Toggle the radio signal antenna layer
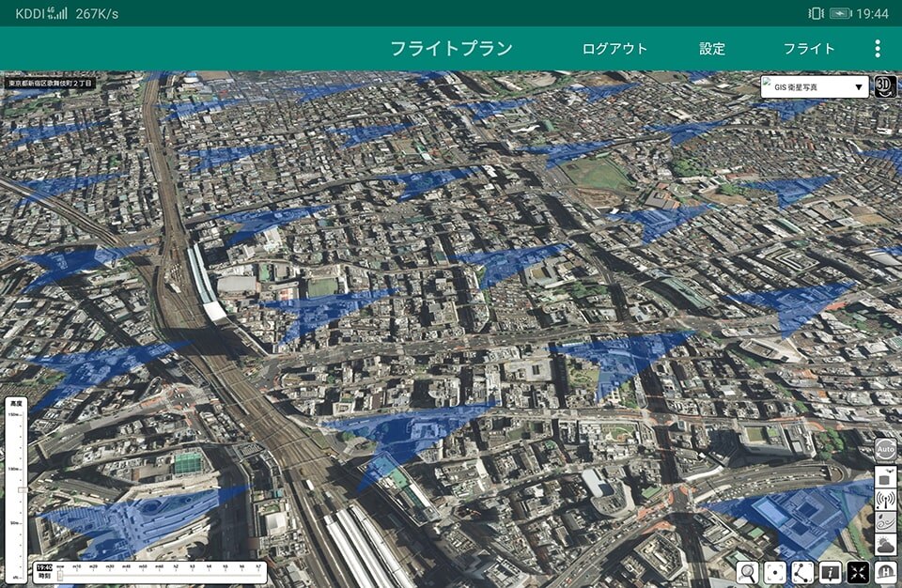This screenshot has height=588, width=902. 885,500
